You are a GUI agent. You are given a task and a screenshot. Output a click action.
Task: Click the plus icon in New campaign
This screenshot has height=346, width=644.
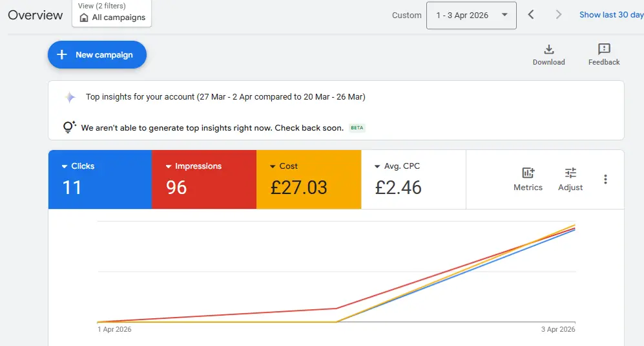[61, 55]
